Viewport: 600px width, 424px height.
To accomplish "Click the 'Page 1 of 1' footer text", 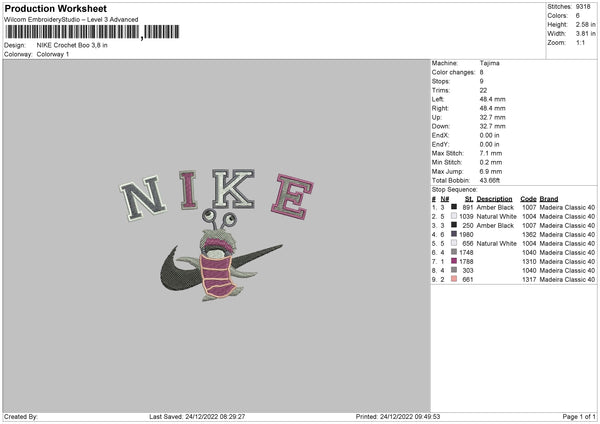I will coord(579,417).
